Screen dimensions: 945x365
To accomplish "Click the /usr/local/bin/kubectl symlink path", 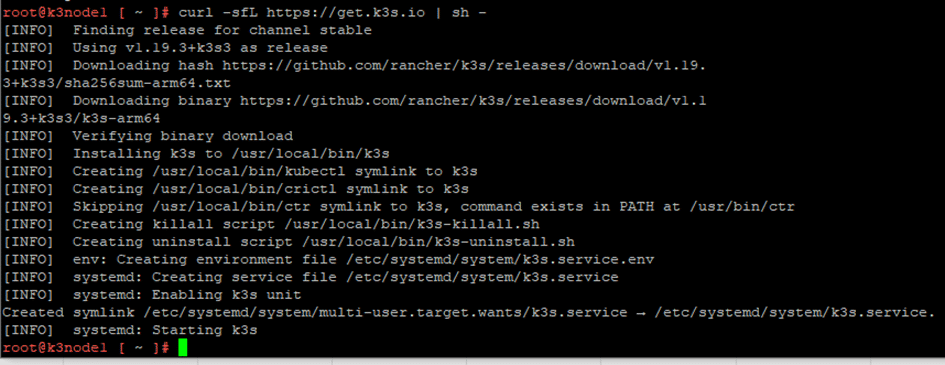I will coord(249,172).
